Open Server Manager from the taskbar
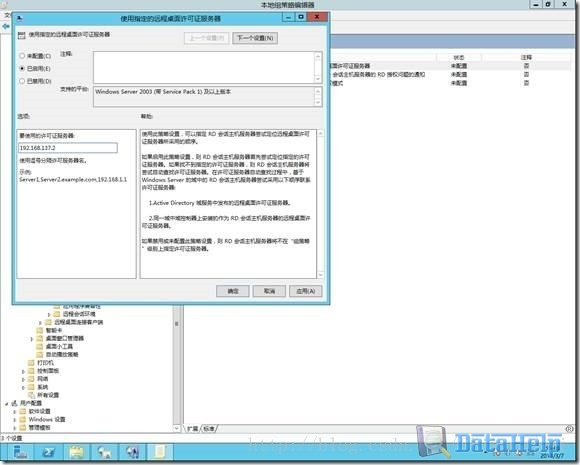This screenshot has height=465, width=580. pyautogui.click(x=20, y=452)
